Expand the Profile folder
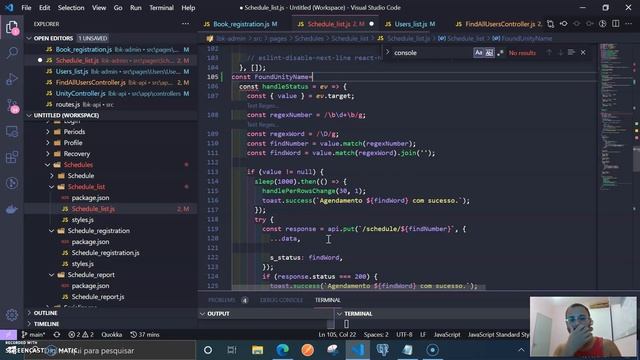Viewport: 640px width, 360px height. click(x=73, y=143)
